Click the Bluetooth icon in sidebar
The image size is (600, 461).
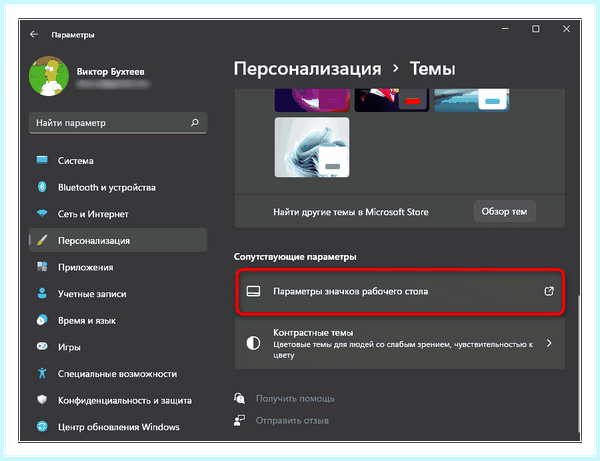point(42,187)
